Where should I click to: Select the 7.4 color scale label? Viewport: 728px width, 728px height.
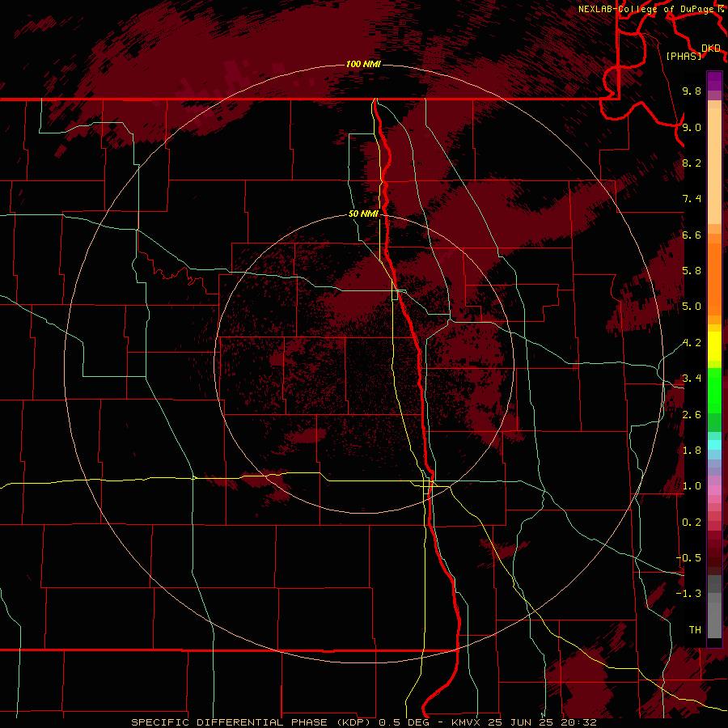coord(692,199)
